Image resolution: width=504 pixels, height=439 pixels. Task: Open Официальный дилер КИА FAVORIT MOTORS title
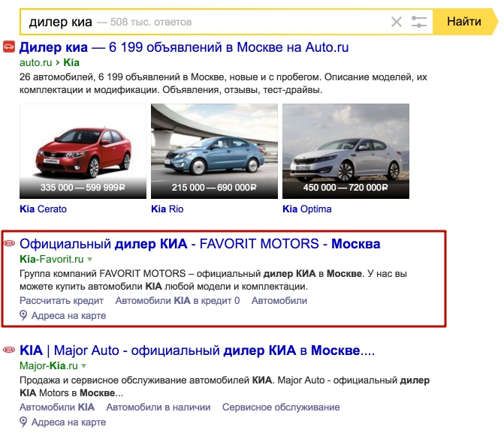coord(200,244)
